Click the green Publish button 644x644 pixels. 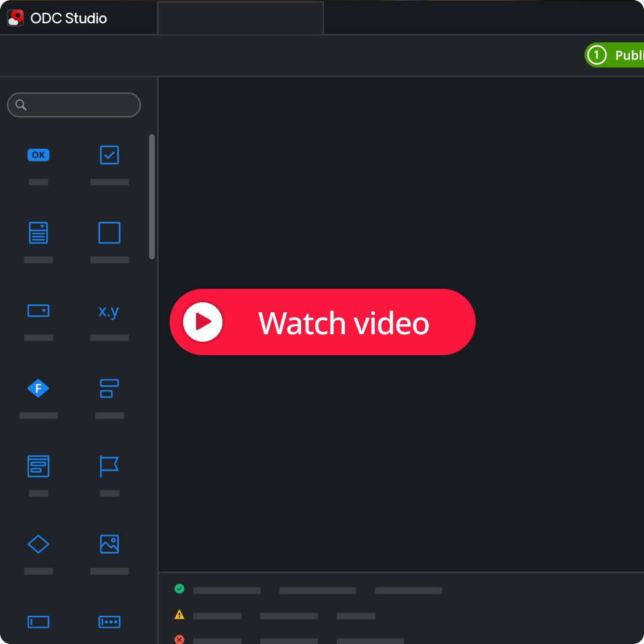click(614, 55)
